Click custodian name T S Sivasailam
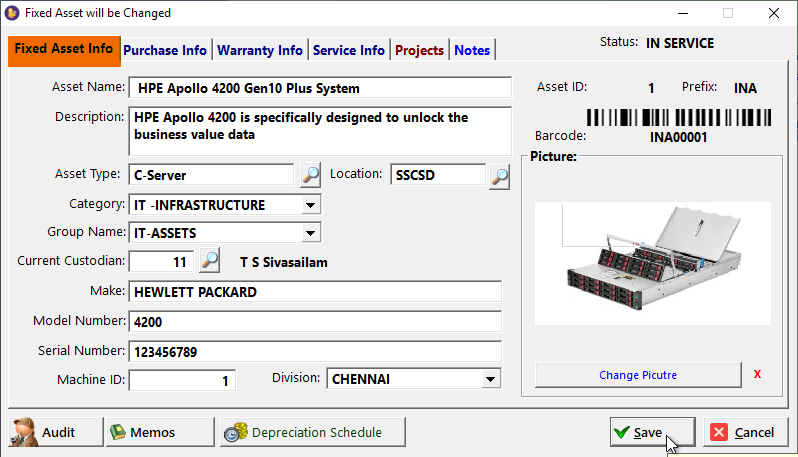 pos(283,263)
